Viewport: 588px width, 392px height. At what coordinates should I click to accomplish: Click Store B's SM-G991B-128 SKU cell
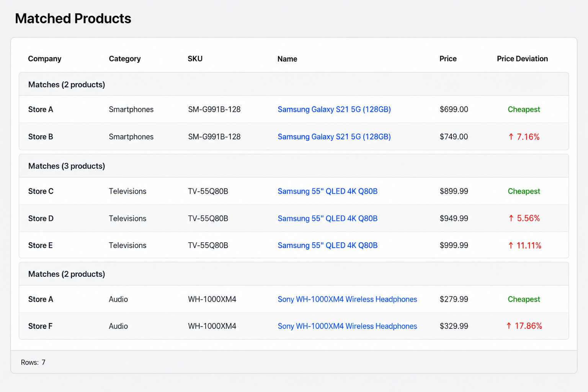point(214,137)
